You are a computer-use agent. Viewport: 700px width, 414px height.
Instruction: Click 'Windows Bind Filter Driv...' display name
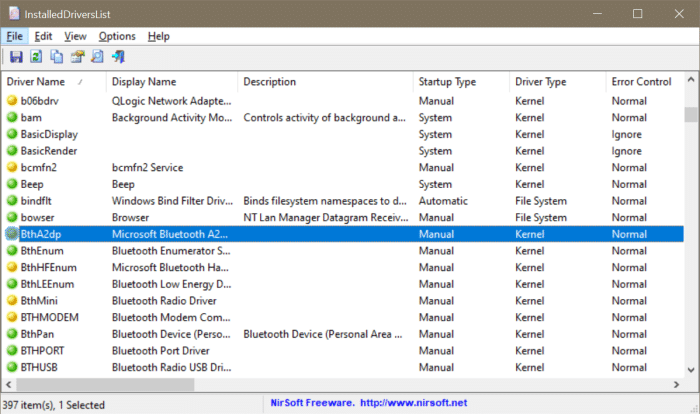172,201
